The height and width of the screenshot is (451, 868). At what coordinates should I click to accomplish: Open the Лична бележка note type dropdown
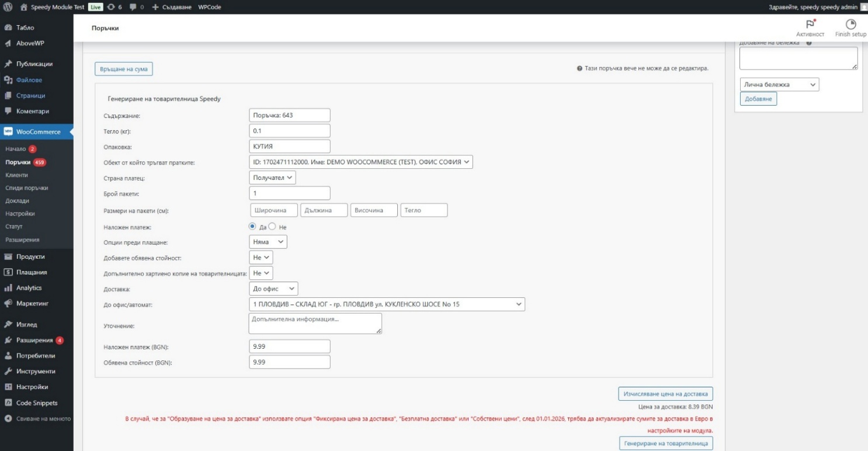tap(779, 85)
